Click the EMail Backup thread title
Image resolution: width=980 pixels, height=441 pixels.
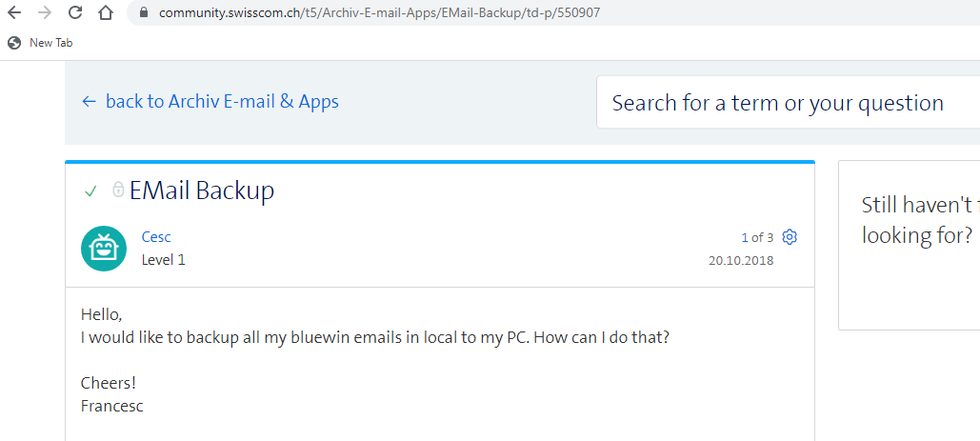pos(202,190)
